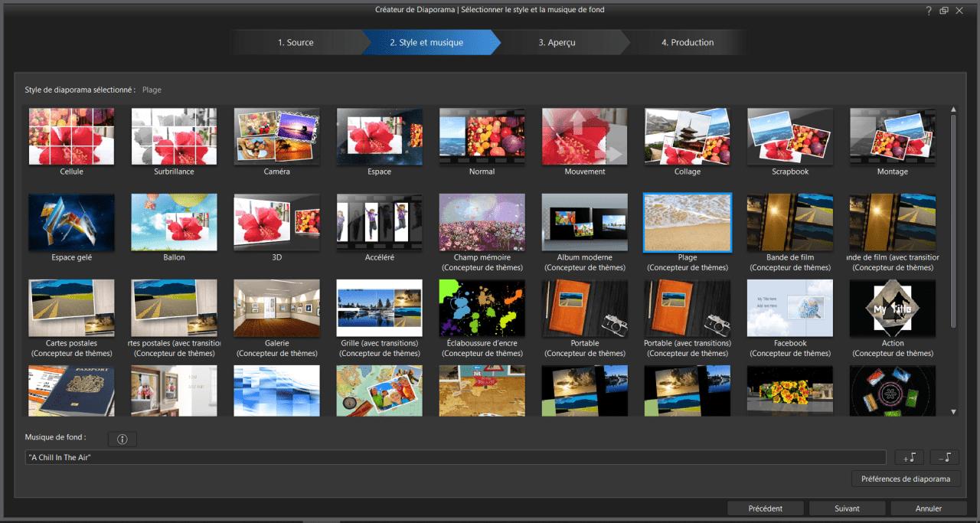Select the Espace gelé style
Screen dimensions: 980x523
point(71,222)
